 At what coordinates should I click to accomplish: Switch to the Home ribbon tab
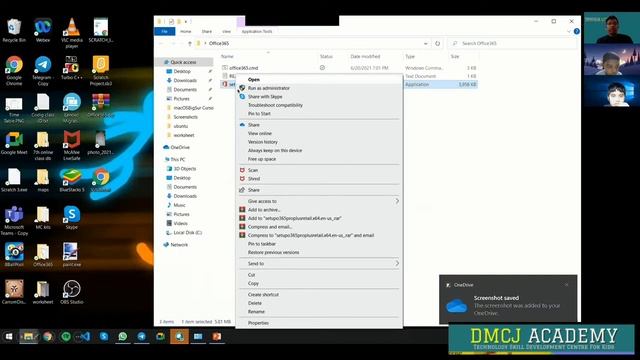click(x=186, y=31)
